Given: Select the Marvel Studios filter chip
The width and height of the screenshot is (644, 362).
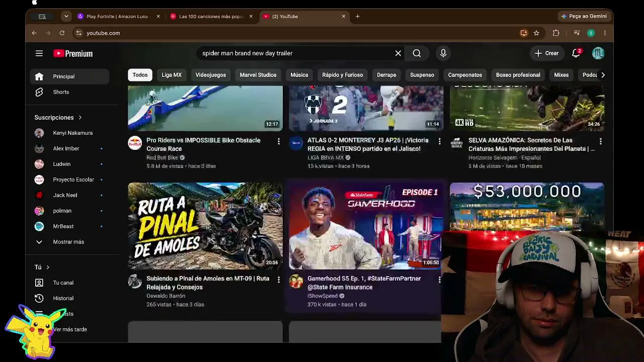Looking at the screenshot, I should tap(258, 75).
